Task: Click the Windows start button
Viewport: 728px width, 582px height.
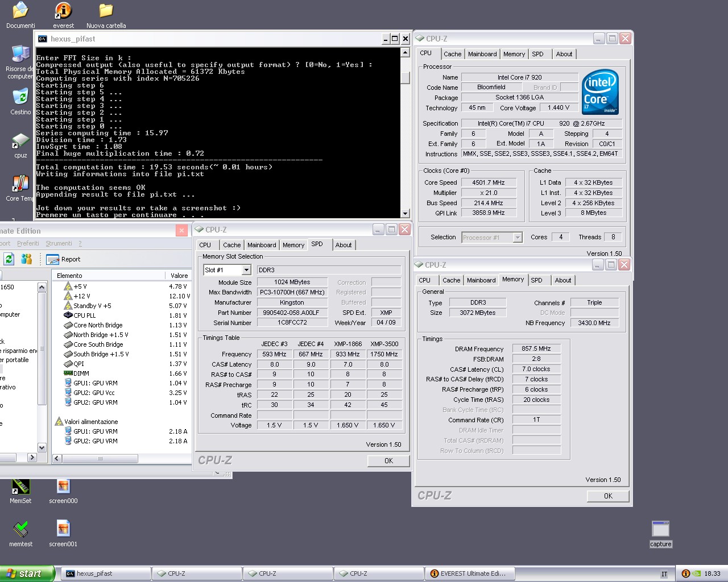Action: 27,573
